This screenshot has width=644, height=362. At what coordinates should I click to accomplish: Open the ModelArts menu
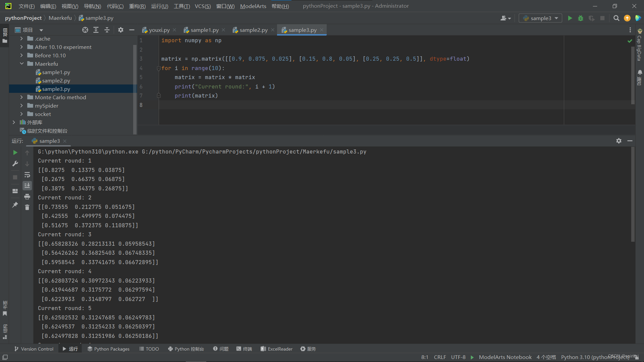[253, 6]
